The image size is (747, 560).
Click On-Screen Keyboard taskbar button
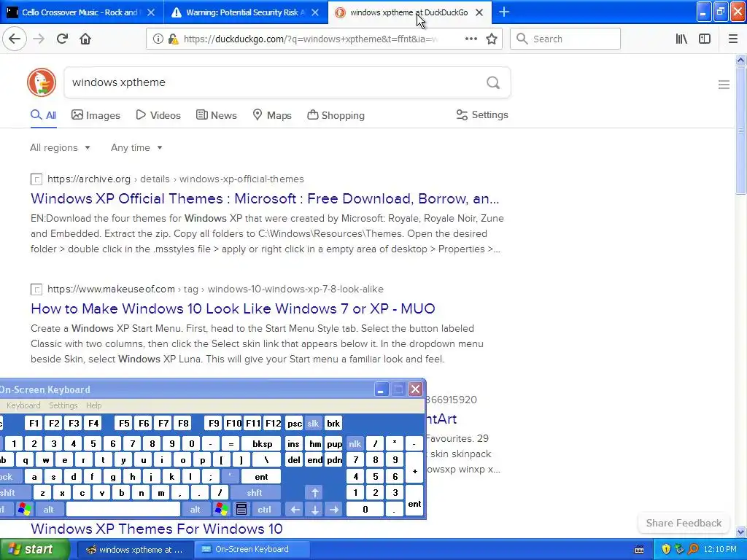[251, 550]
